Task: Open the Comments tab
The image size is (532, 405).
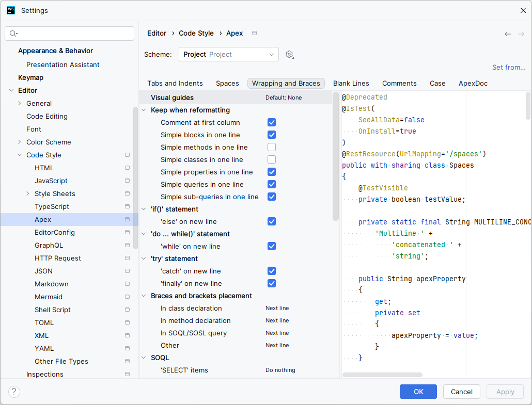Action: 399,84
